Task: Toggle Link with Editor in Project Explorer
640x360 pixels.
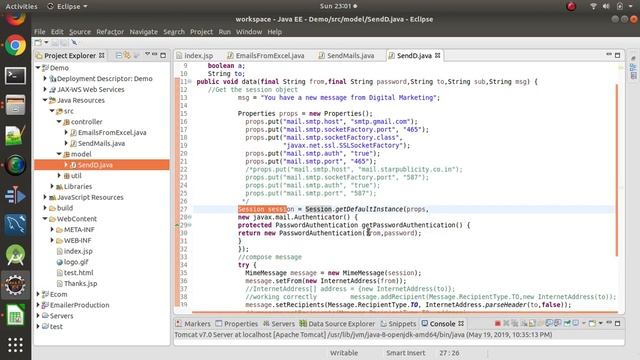Action: [127, 55]
